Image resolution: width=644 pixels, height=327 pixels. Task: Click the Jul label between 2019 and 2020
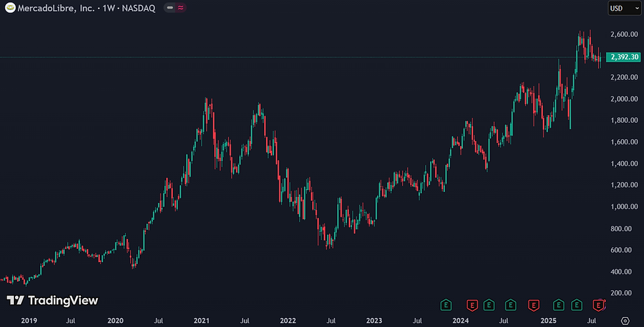pyautogui.click(x=71, y=320)
